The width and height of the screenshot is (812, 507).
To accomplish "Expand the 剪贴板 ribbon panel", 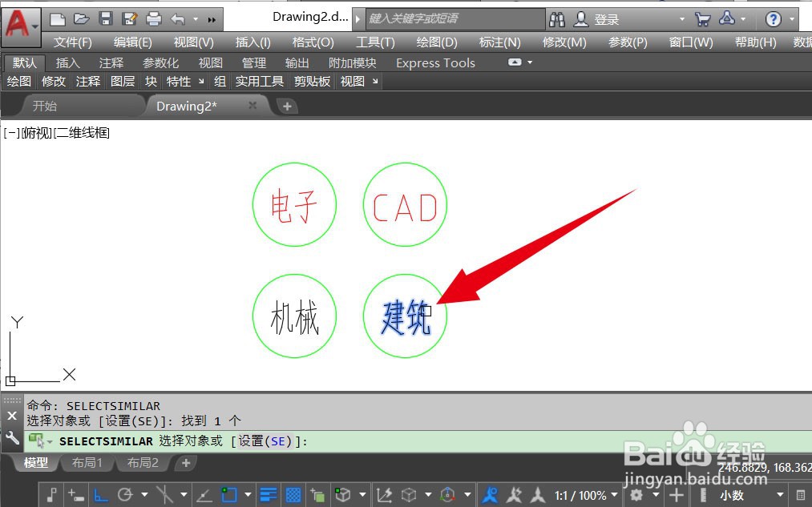I will click(313, 82).
